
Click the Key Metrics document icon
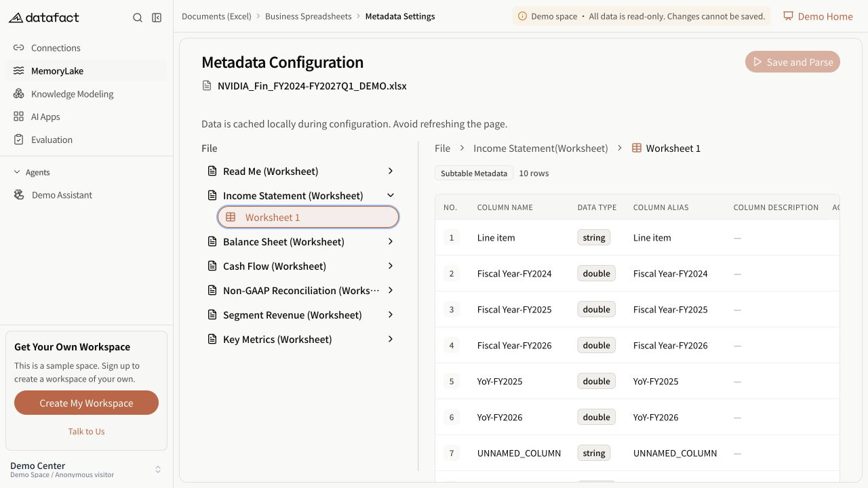point(212,340)
